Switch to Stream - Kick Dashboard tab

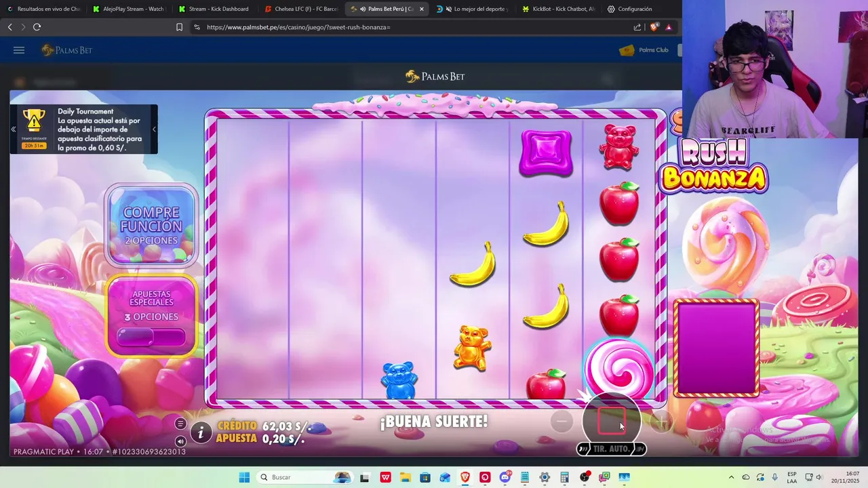[214, 9]
